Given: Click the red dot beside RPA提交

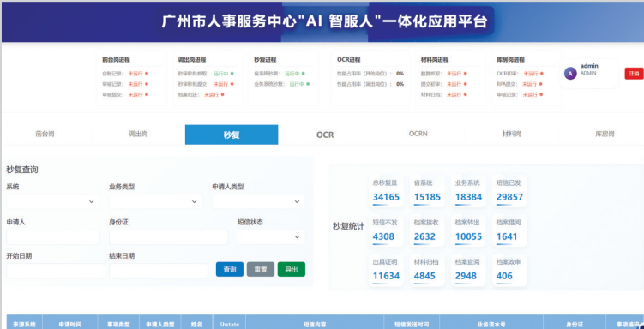Looking at the screenshot, I should tap(541, 84).
